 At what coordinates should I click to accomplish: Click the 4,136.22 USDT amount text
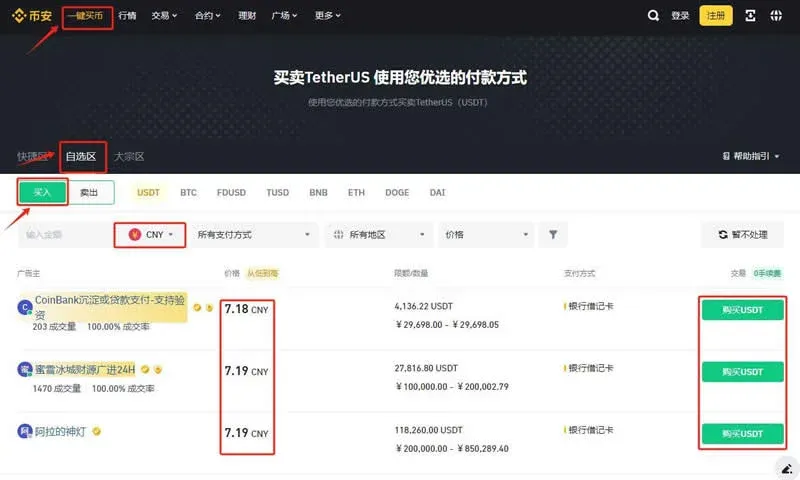point(423,306)
